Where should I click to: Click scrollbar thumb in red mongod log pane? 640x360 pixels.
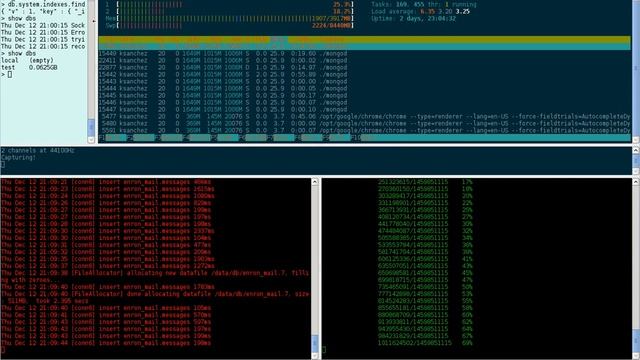pyautogui.click(x=315, y=343)
